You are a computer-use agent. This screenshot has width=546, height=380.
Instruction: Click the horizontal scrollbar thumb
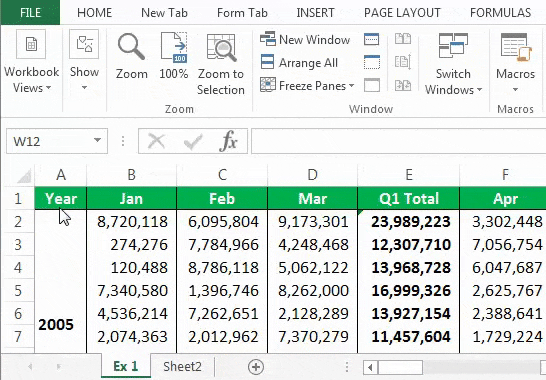click(400, 367)
